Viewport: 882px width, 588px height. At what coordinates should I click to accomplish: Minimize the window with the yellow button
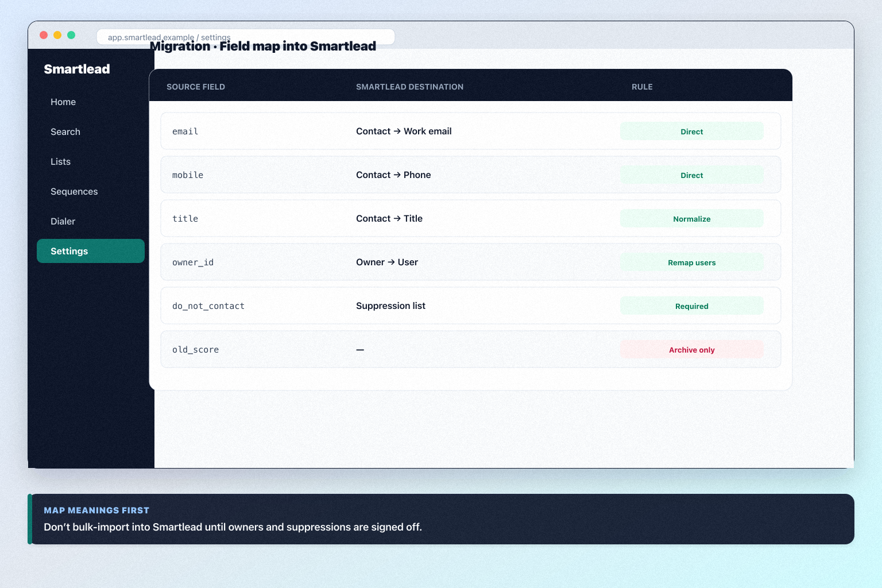(57, 35)
